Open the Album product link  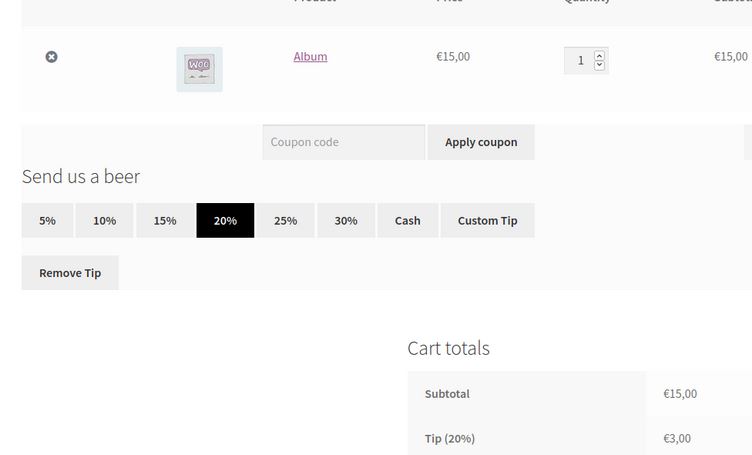310,57
